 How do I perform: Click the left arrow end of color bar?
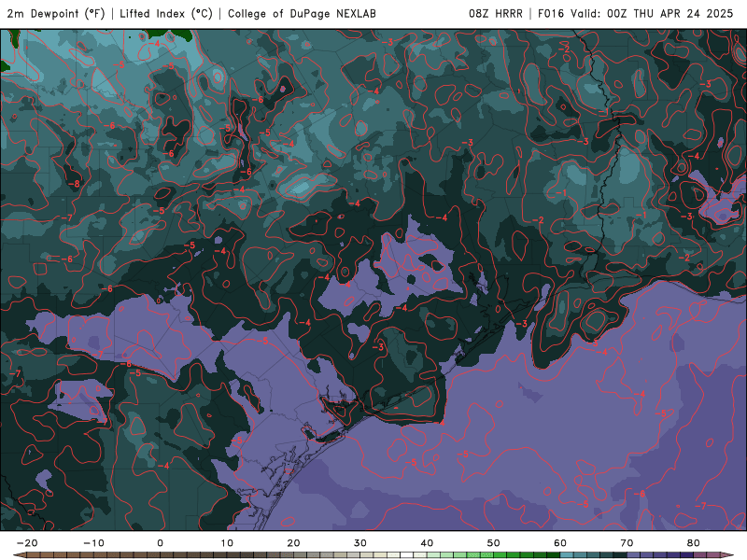[x=19, y=554]
